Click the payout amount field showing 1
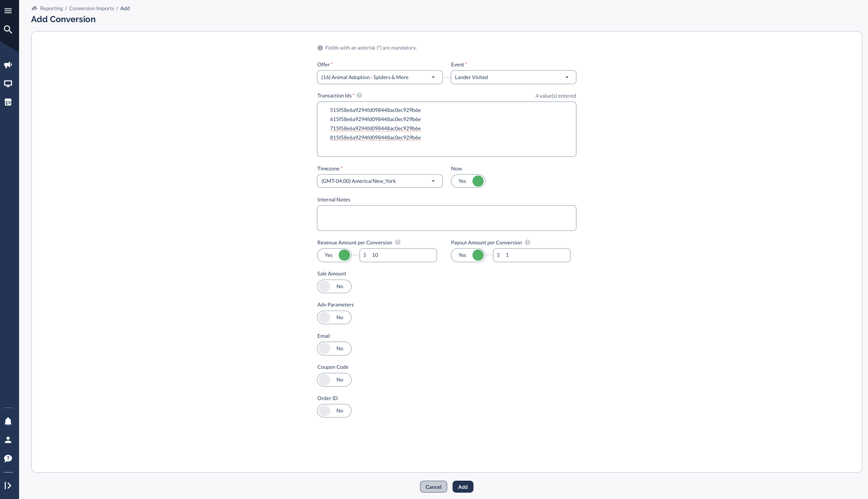Screen dimensions: 868x499 [532, 255]
